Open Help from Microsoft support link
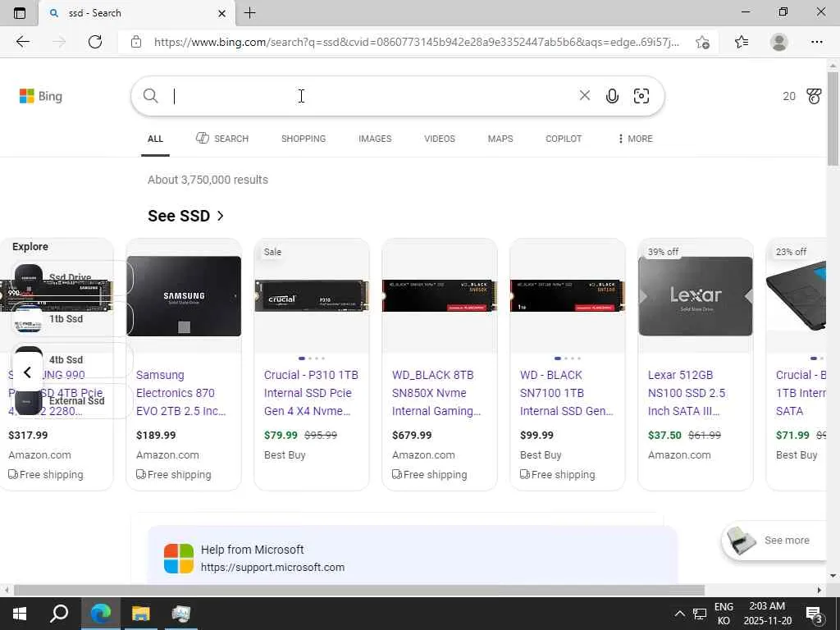 tap(272, 568)
